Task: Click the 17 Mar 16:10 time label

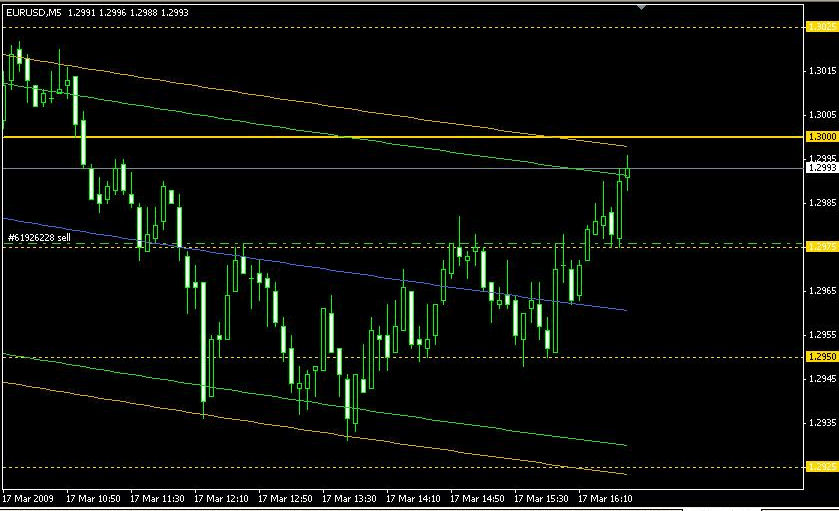Action: coord(605,499)
